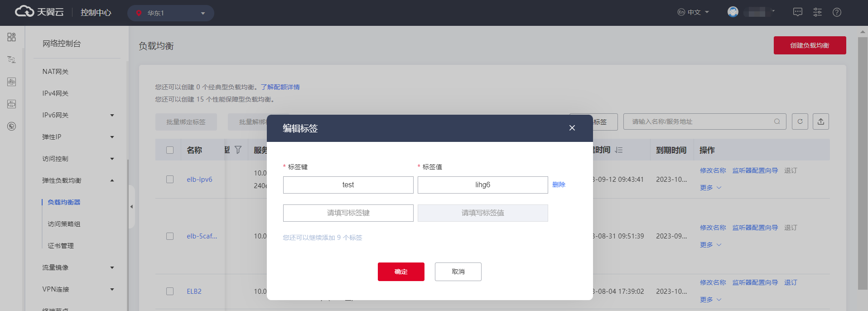Click the 请输入名称/服务地址 search field
This screenshot has width=868, height=311.
point(704,121)
